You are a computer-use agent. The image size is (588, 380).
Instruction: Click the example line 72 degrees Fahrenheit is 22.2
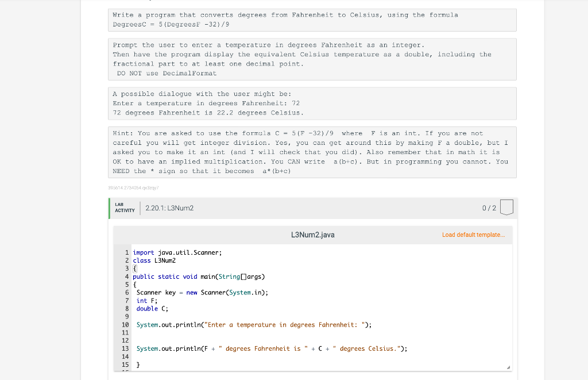(208, 113)
